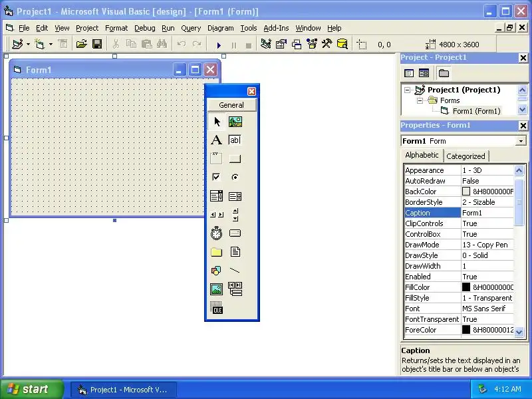Open the Add Form dropdown arrow

click(51, 44)
